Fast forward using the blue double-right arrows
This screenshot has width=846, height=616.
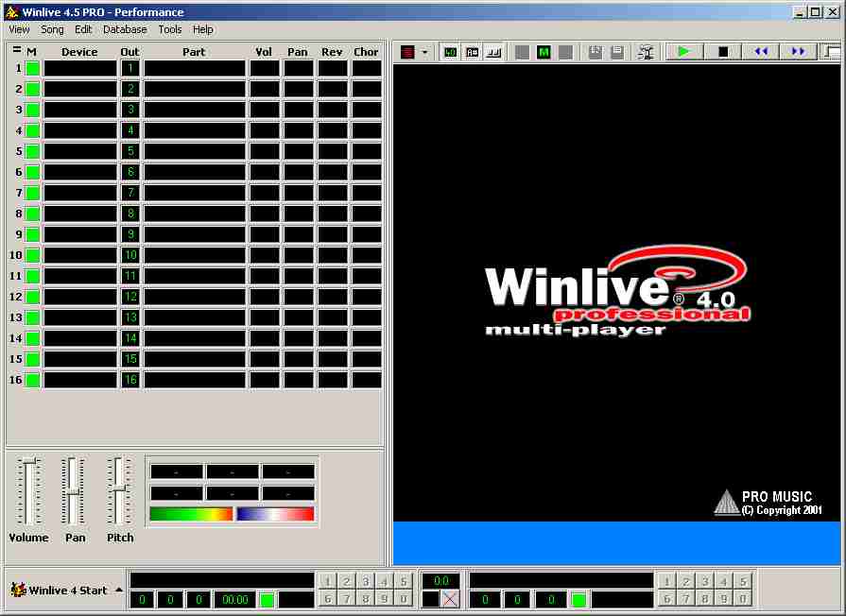pos(799,52)
